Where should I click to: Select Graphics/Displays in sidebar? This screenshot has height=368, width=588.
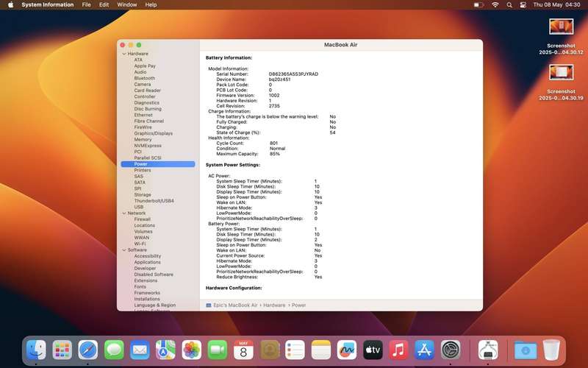(x=154, y=133)
